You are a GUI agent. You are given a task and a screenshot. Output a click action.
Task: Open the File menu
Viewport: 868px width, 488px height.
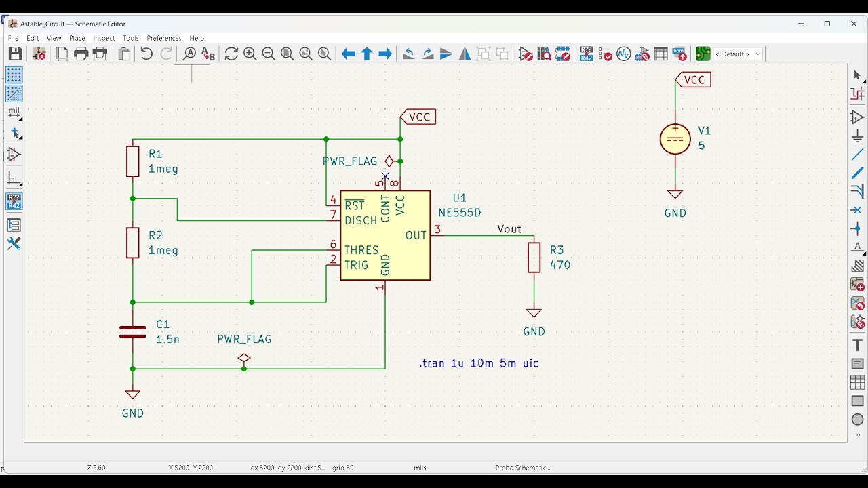[x=13, y=38]
